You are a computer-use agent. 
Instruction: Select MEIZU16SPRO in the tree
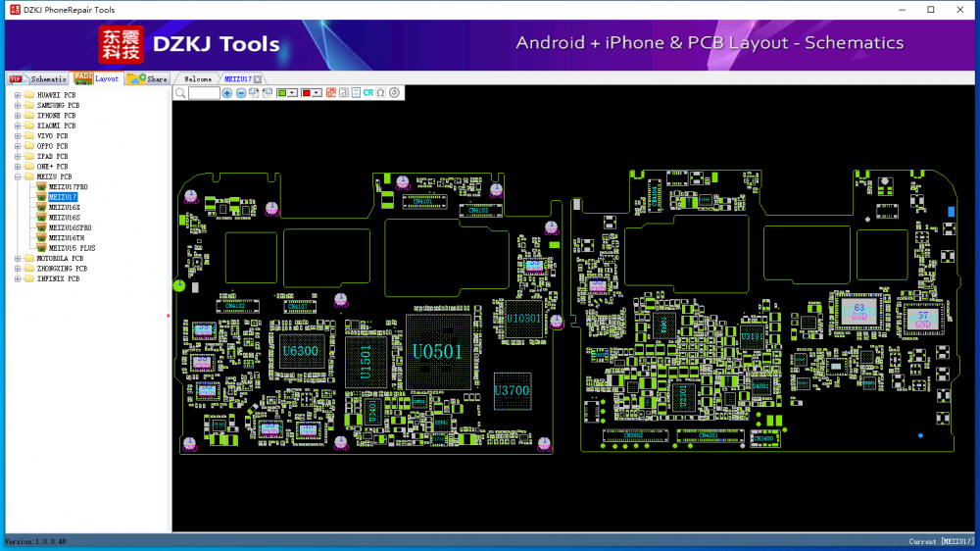point(70,227)
